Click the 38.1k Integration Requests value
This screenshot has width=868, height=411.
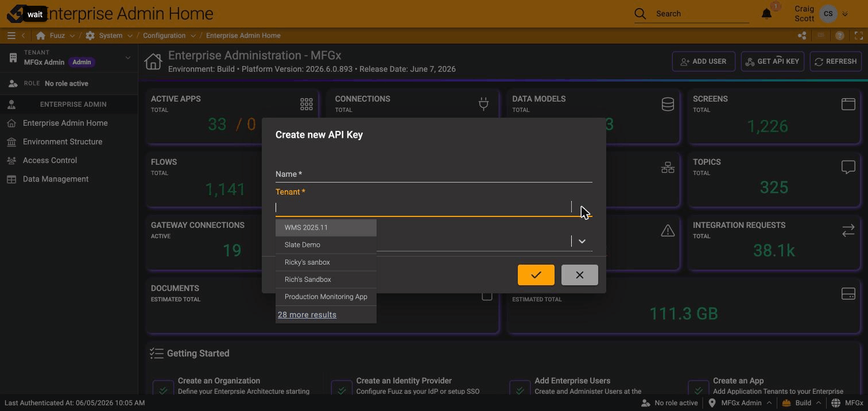pyautogui.click(x=774, y=250)
